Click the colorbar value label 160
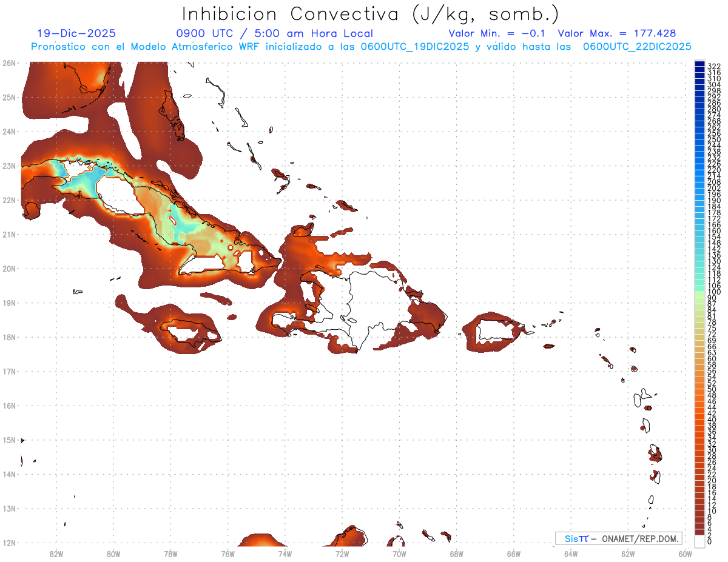 pyautogui.click(x=713, y=231)
